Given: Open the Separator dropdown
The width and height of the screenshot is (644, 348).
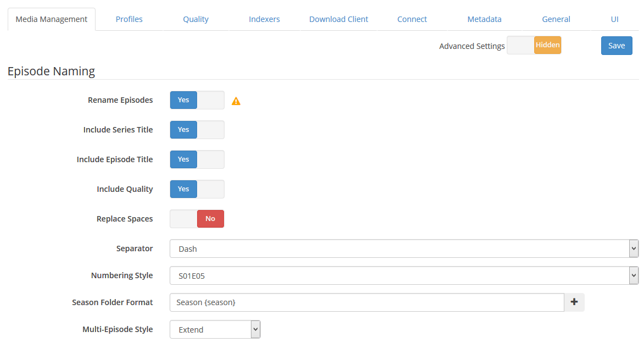Looking at the screenshot, I should coord(404,248).
